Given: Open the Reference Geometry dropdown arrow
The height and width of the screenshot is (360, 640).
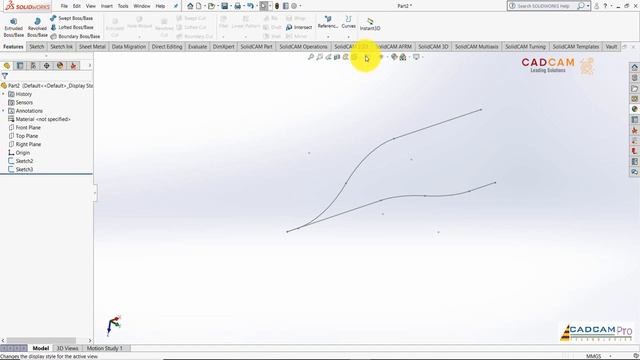Looking at the screenshot, I should point(328,37).
